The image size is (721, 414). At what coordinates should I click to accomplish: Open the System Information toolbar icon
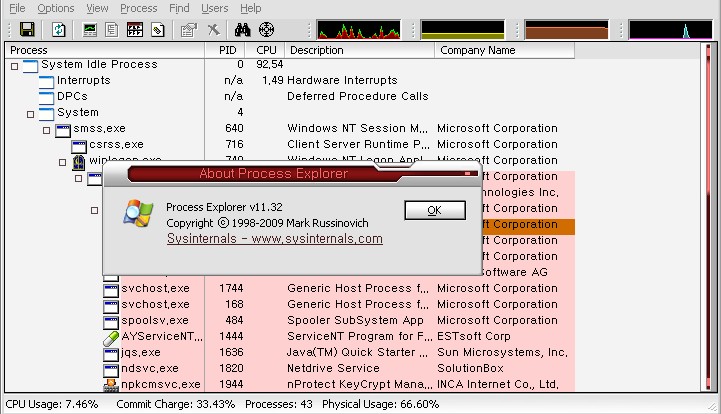(x=90, y=30)
